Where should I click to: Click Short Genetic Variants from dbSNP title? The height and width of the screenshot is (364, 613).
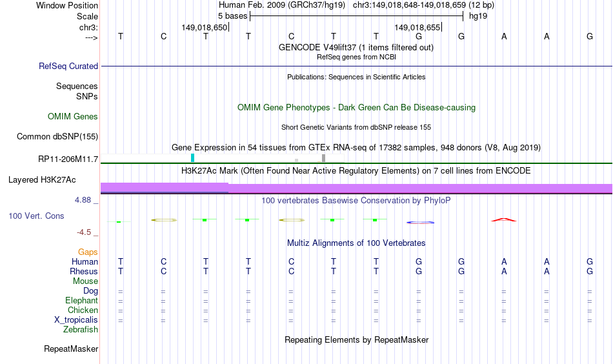click(356, 127)
